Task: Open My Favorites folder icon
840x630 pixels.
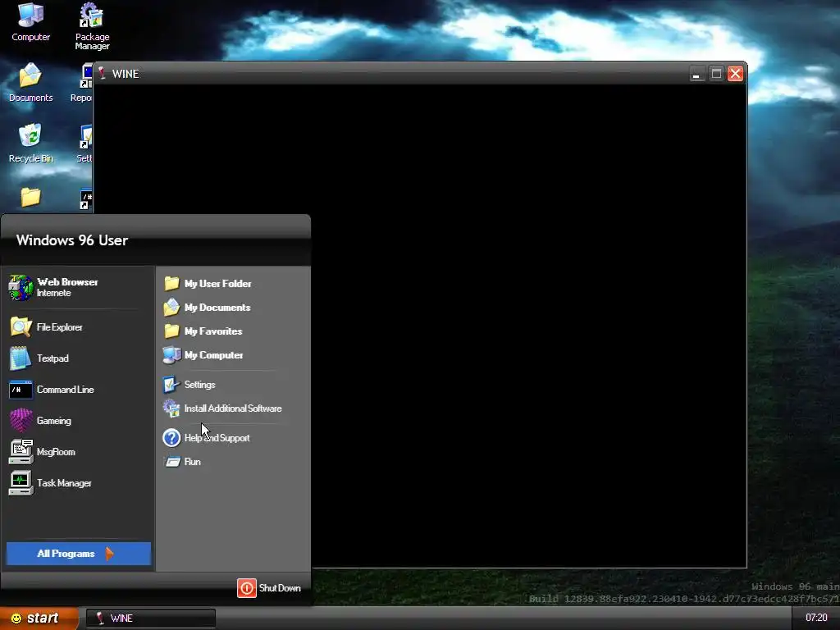Action: tap(171, 331)
